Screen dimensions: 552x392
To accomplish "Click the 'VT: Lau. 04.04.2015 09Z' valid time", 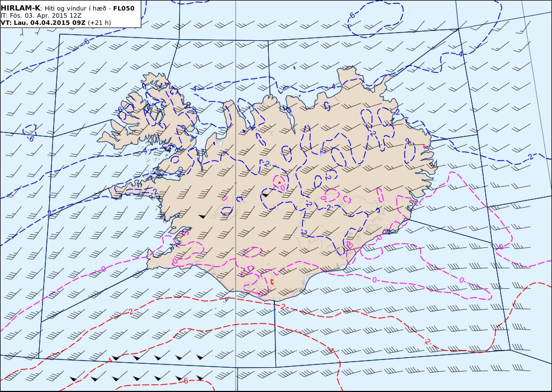I will [43, 23].
